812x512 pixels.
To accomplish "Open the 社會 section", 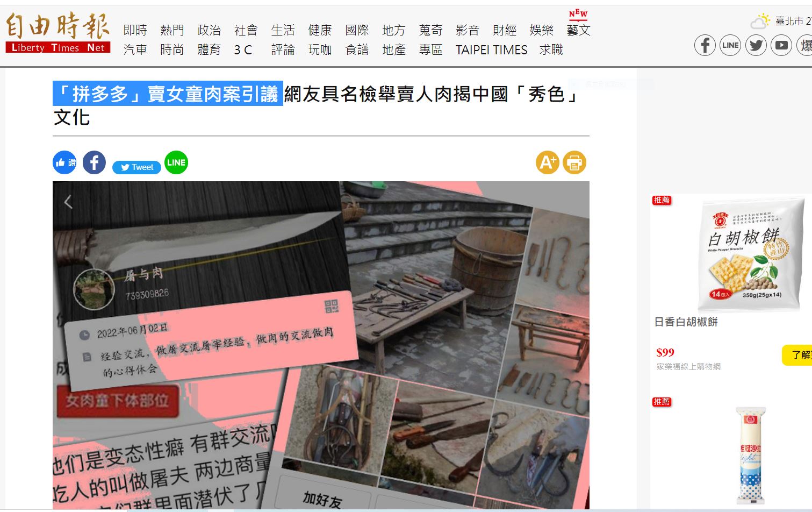I will pos(246,30).
